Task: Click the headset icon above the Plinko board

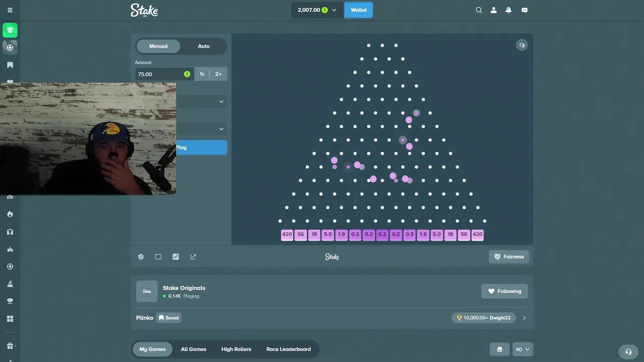Action: pos(522,45)
